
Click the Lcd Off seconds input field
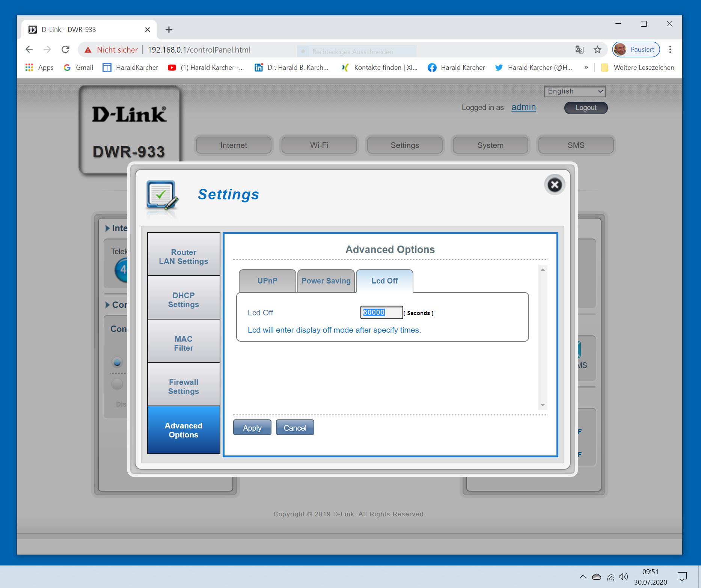click(x=381, y=312)
